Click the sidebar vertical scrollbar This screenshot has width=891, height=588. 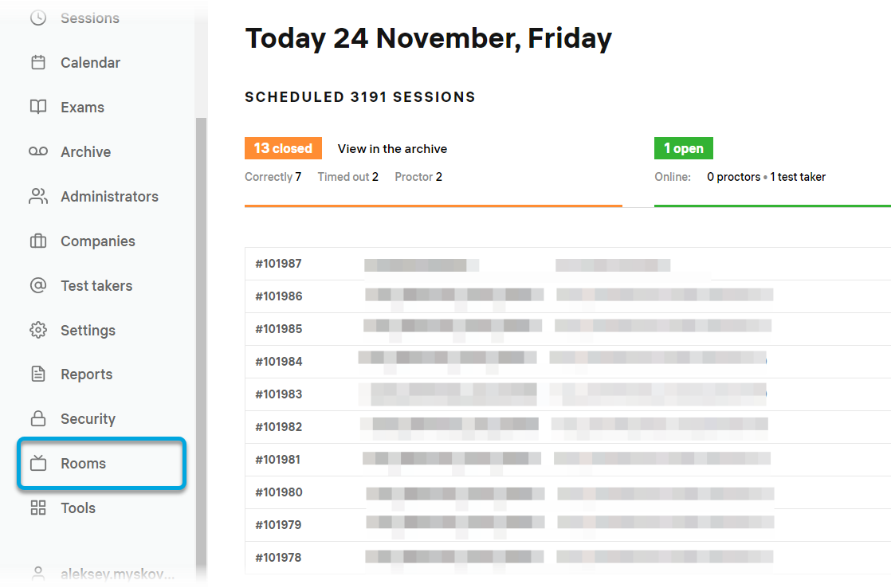click(x=201, y=319)
